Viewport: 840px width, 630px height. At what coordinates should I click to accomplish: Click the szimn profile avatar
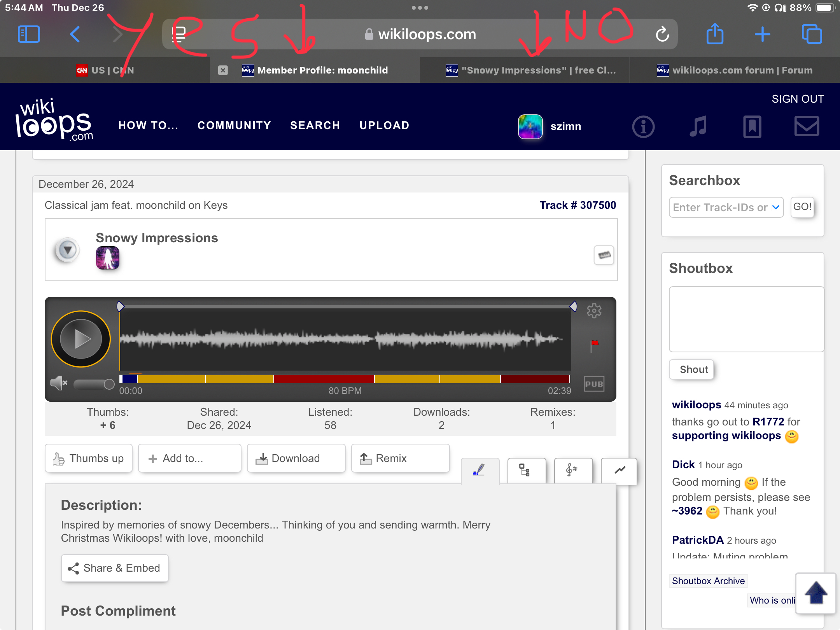click(x=530, y=126)
